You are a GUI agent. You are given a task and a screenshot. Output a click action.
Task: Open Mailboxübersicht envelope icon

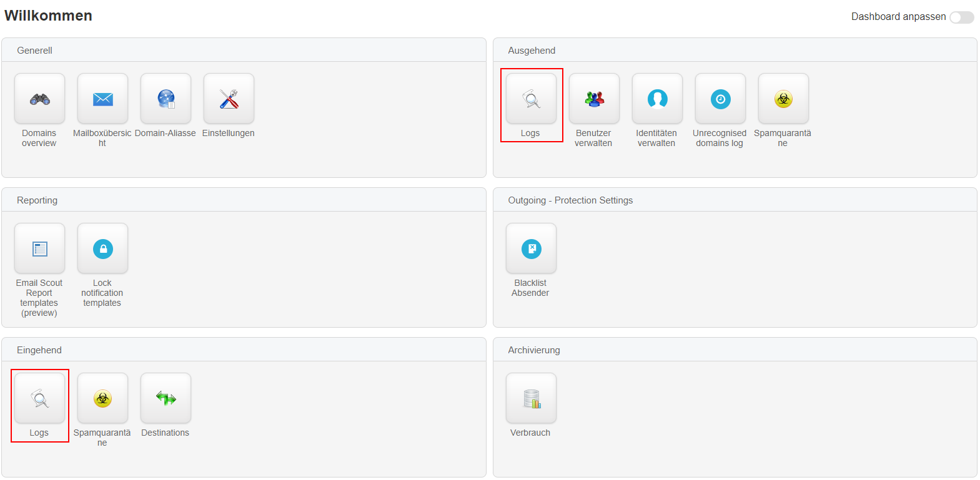point(102,99)
